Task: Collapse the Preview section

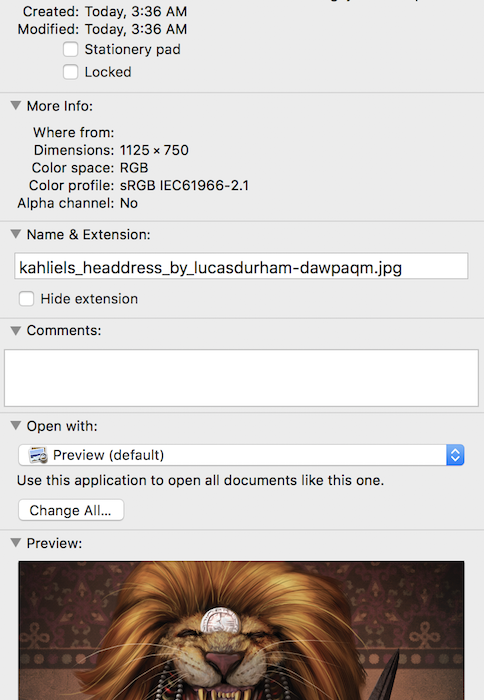Action: pyautogui.click(x=16, y=543)
